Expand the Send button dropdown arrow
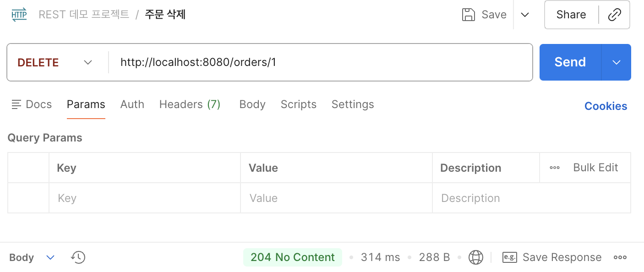This screenshot has width=644, height=272. click(x=617, y=62)
